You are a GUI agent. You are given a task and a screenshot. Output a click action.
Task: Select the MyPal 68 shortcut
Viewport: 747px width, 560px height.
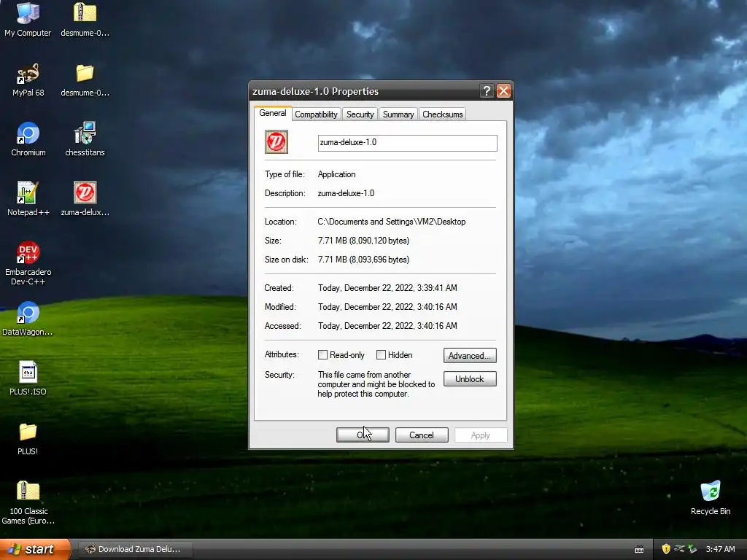(28, 80)
